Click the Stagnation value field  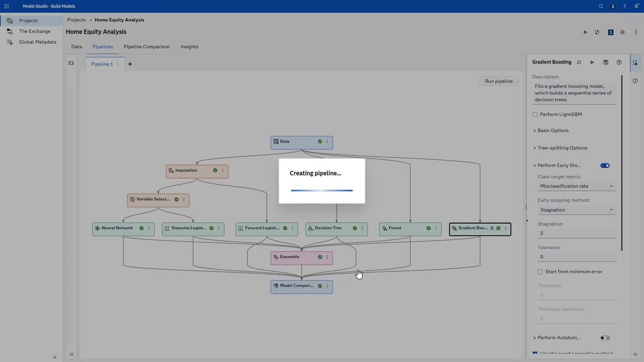[x=576, y=233]
